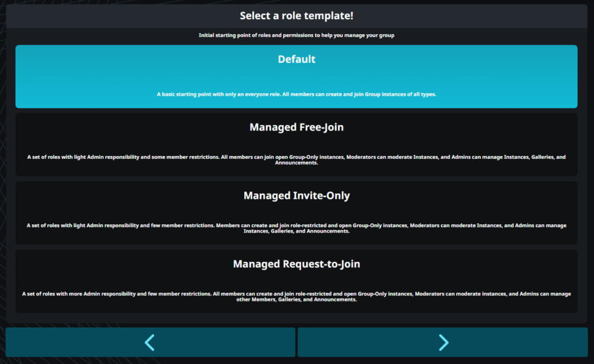The height and width of the screenshot is (364, 594).
Task: Click the "Managed Free-Join" heading
Action: click(296, 127)
